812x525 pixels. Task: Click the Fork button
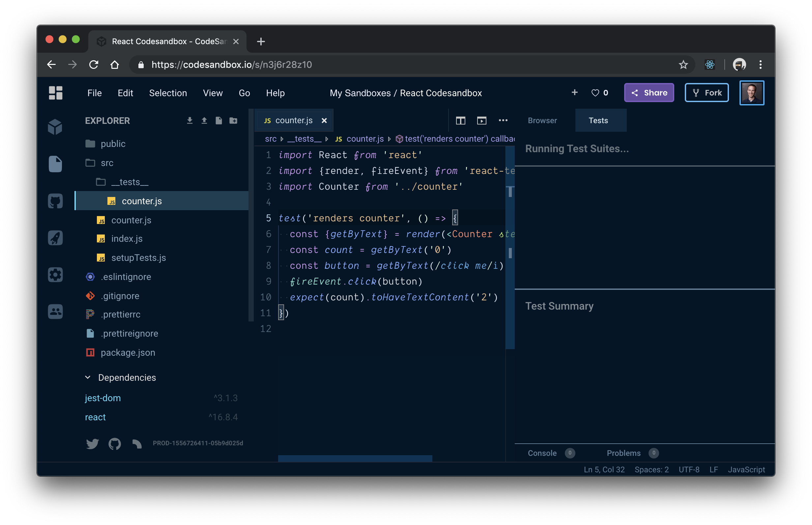[x=707, y=93]
